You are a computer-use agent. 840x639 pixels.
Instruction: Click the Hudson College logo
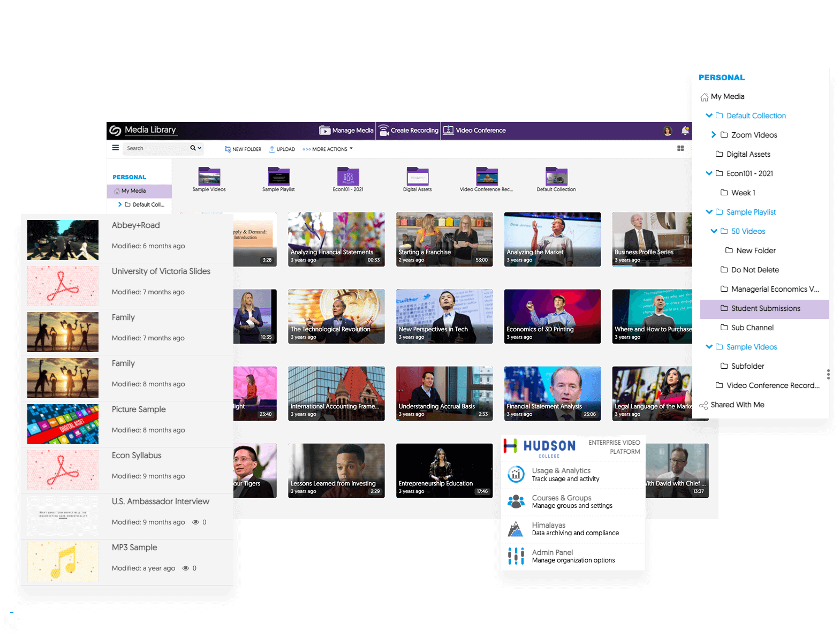click(540, 447)
